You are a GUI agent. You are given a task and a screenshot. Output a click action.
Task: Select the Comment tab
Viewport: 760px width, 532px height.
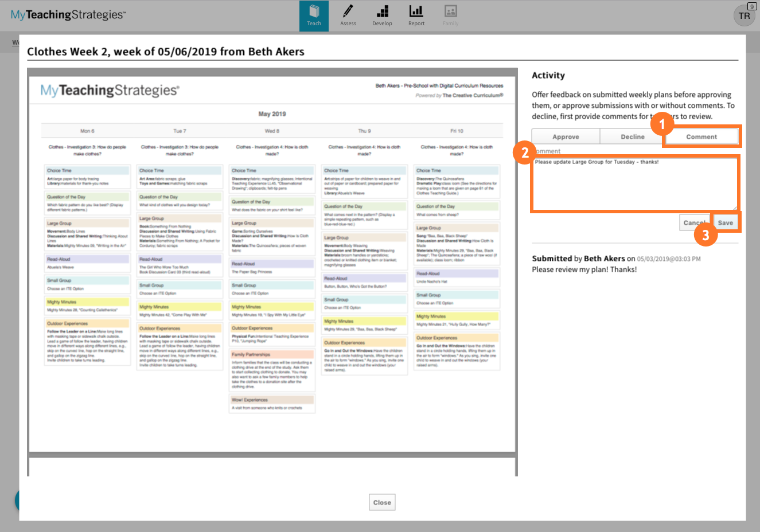pyautogui.click(x=701, y=136)
